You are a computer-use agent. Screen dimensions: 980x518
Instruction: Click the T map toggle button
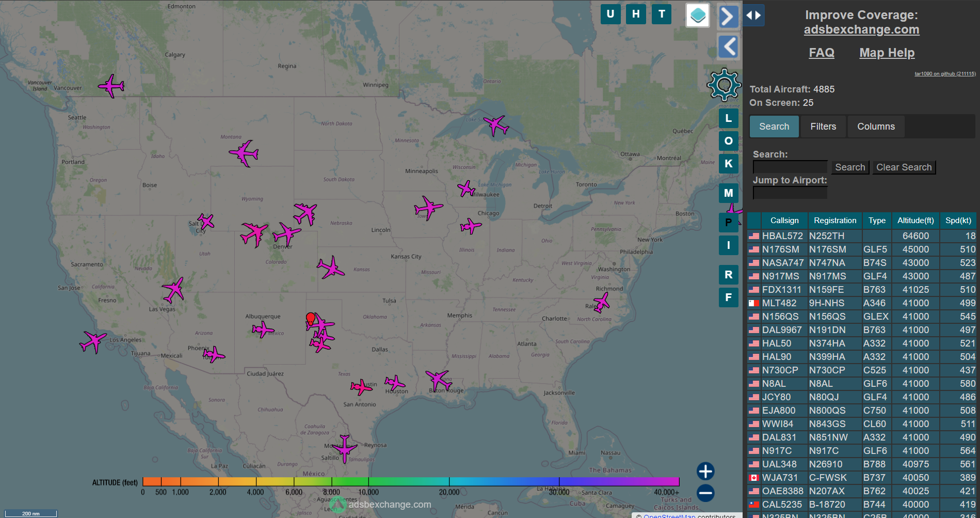662,14
